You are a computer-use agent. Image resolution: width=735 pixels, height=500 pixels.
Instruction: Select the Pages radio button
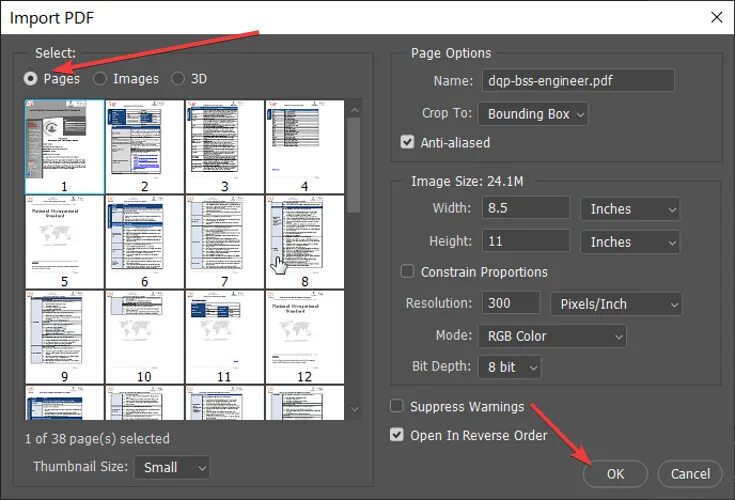[30, 78]
